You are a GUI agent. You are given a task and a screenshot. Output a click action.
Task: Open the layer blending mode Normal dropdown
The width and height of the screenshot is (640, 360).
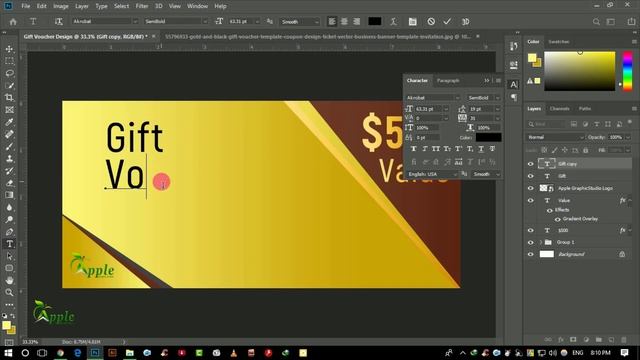point(556,137)
